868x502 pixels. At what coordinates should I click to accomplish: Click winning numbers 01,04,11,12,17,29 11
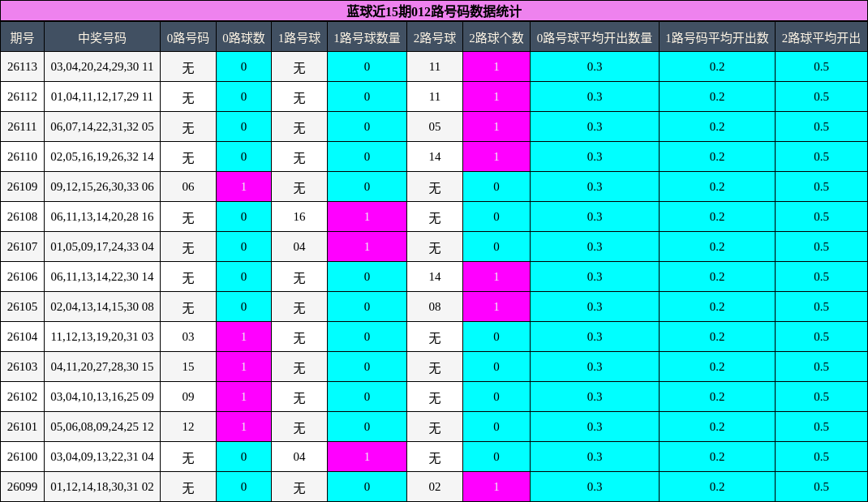pos(102,97)
